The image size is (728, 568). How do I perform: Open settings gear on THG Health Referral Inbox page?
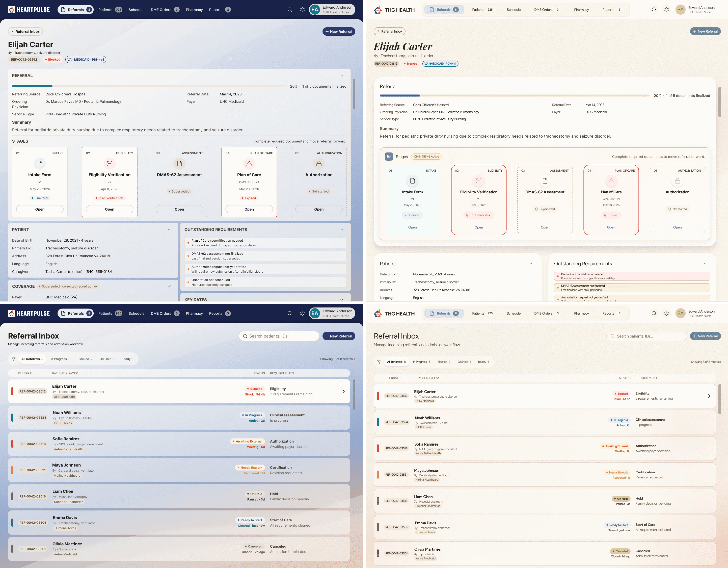tap(666, 313)
